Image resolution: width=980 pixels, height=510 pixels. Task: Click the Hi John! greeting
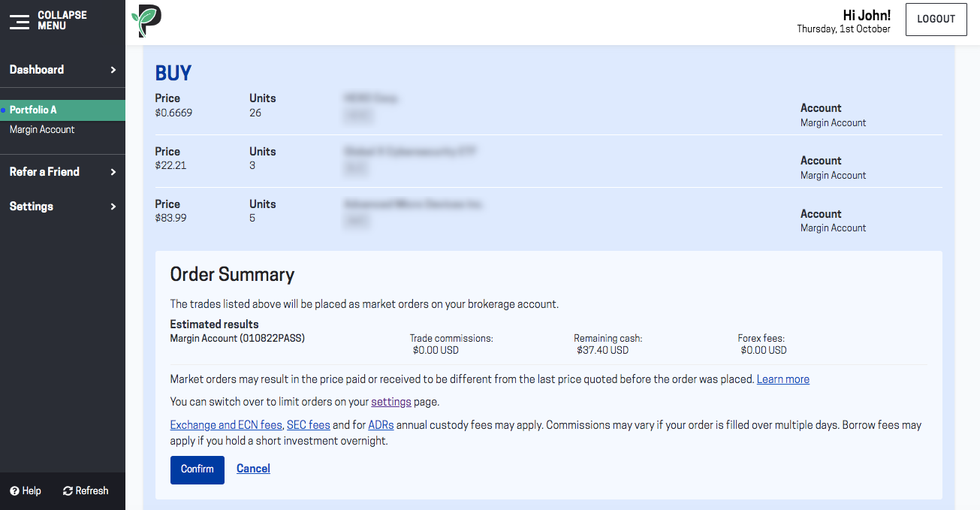coord(866,15)
